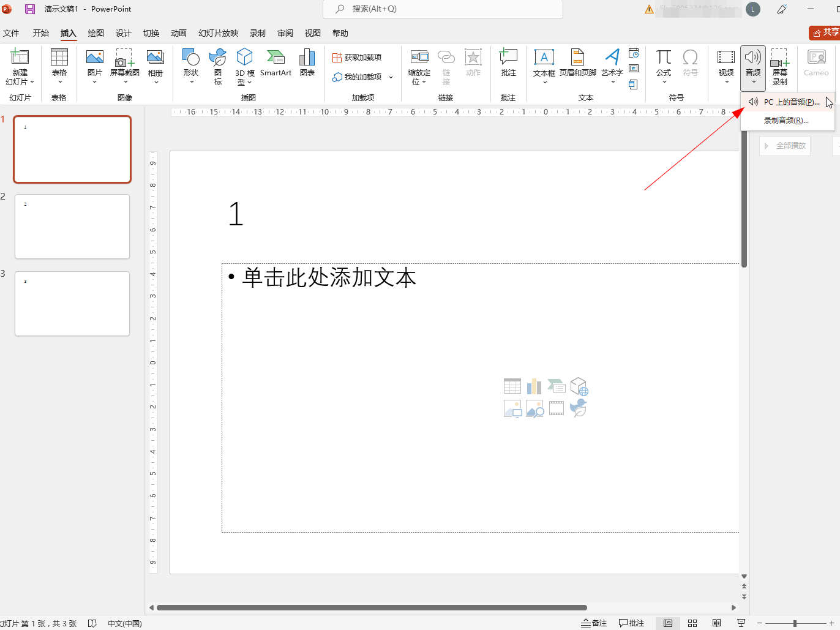The width and height of the screenshot is (840, 630).
Task: Open the Record (录制) tab
Action: coord(258,33)
